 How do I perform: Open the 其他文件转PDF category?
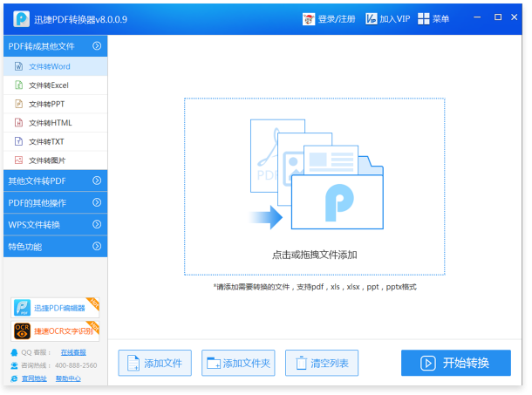[x=55, y=180]
